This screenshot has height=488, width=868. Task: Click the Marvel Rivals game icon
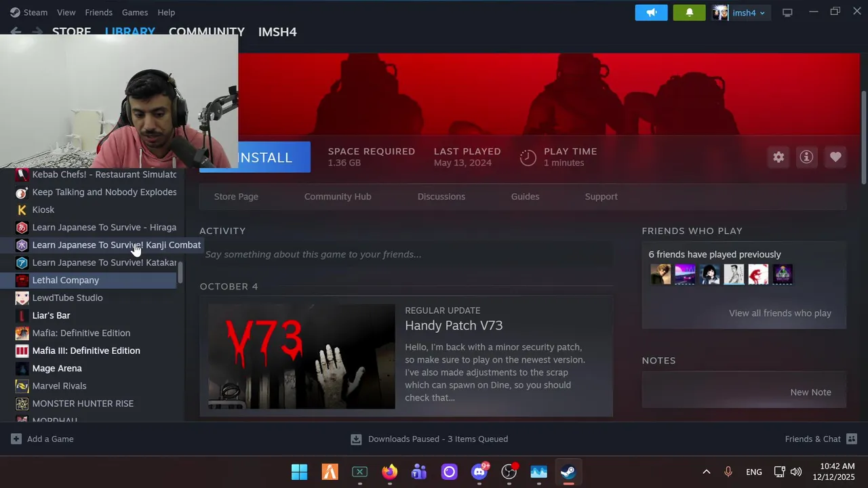[22, 386]
